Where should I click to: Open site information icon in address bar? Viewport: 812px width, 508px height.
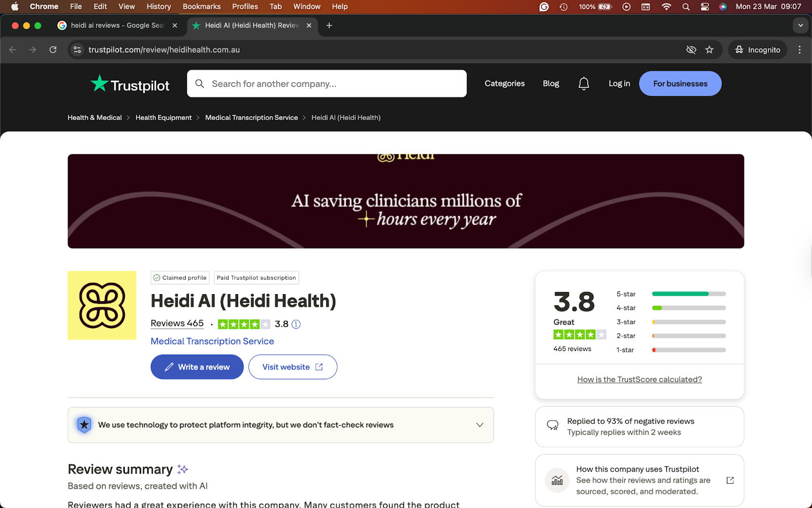77,50
